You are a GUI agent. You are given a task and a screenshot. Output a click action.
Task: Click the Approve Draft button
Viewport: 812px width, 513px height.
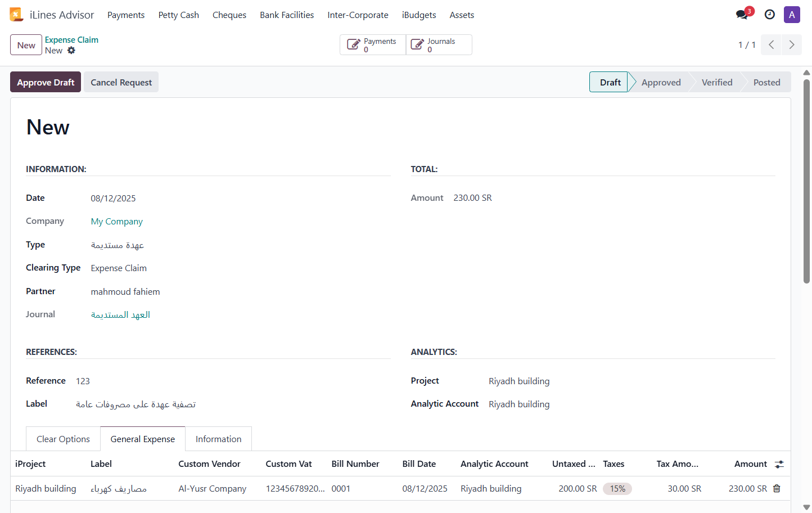46,82
